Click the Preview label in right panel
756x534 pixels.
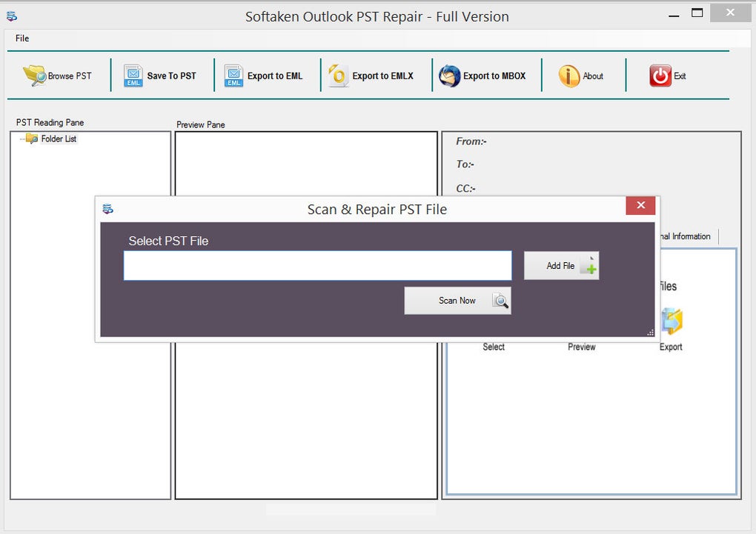[x=582, y=347]
